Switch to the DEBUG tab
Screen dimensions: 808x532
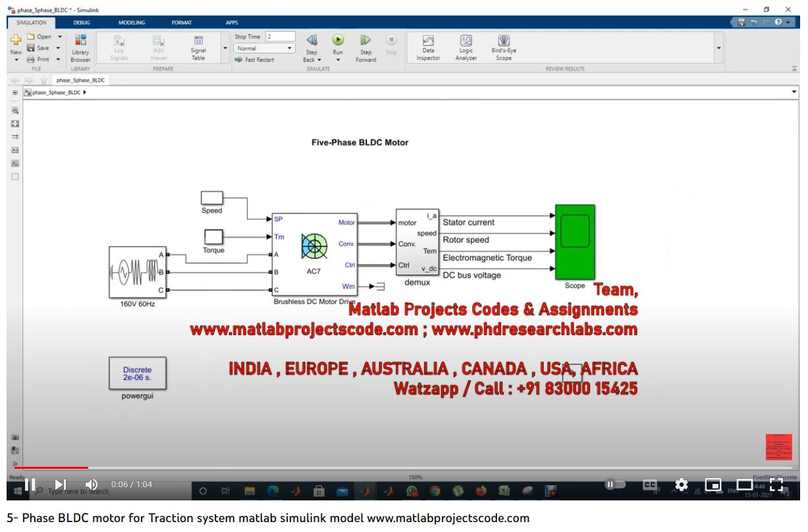pos(82,22)
